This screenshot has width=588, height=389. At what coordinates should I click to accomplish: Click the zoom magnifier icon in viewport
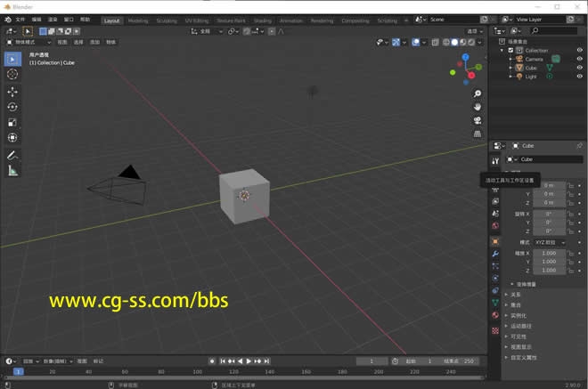pyautogui.click(x=478, y=93)
